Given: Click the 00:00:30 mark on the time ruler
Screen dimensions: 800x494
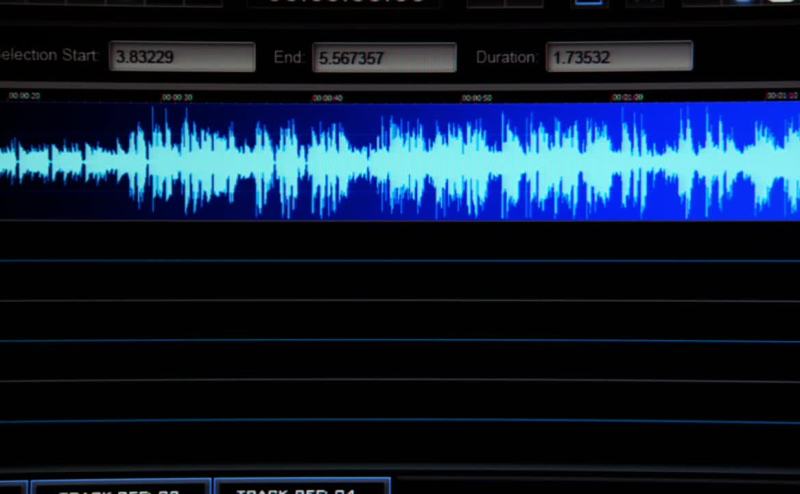Looking at the screenshot, I should click(177, 97).
